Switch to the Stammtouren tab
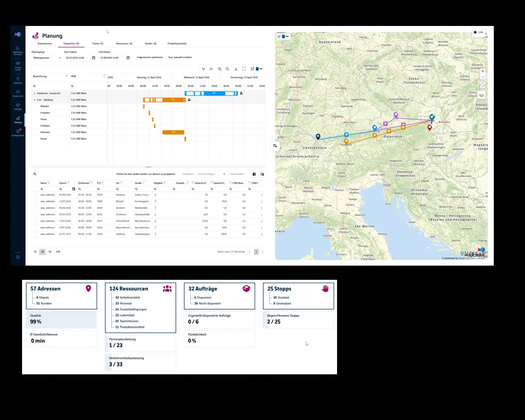The width and height of the screenshot is (525, 420). 45,44
